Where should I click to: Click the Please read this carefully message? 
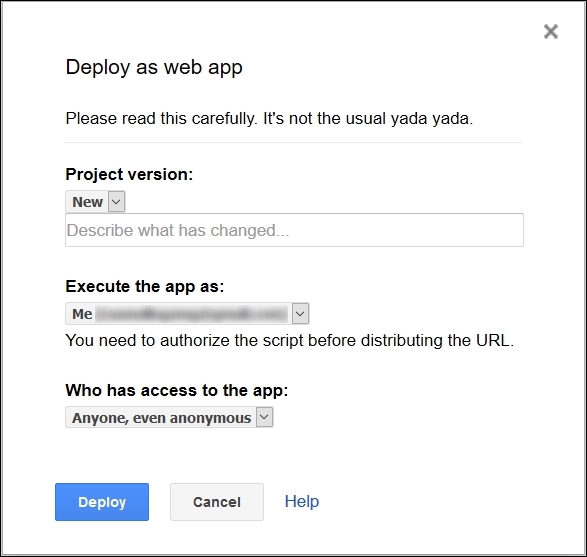(269, 119)
